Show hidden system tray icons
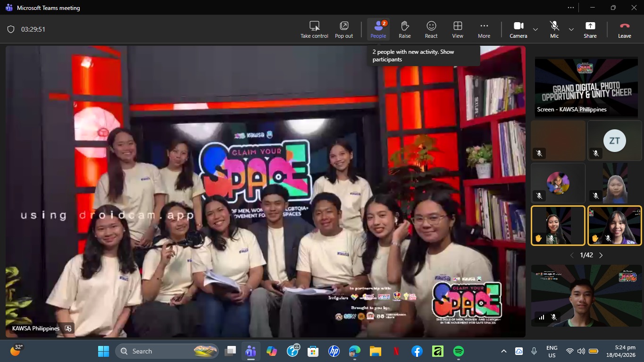Viewport: 644px width, 362px height. (x=504, y=351)
